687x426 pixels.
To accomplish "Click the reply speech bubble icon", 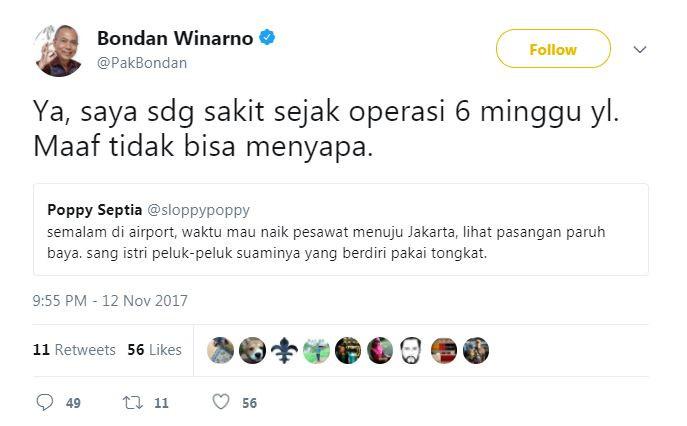I will (45, 402).
